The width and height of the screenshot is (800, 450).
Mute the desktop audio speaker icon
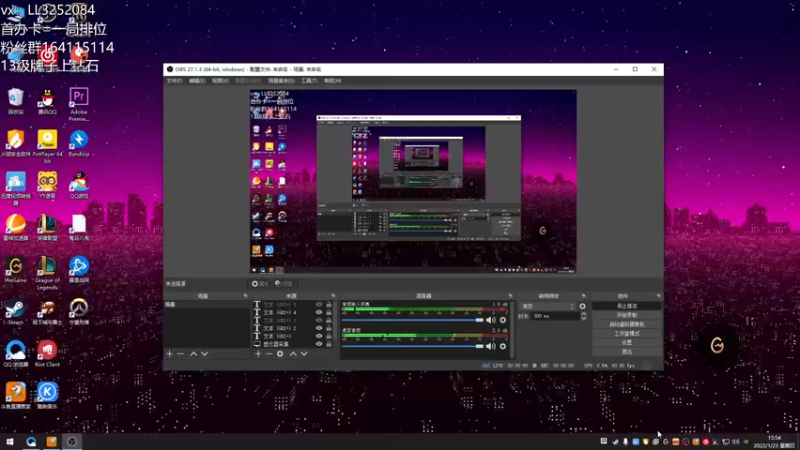(x=490, y=346)
